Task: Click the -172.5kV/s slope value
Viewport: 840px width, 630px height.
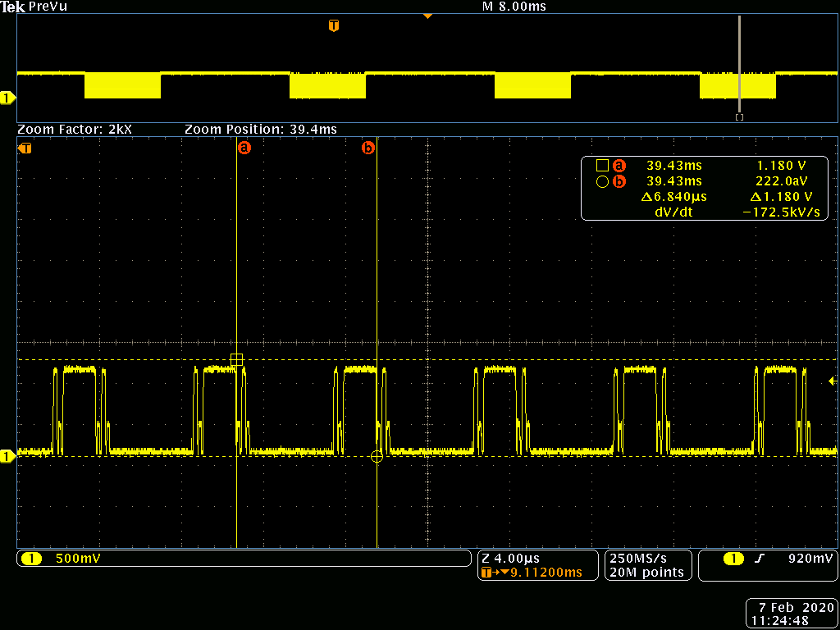Action: point(782,212)
